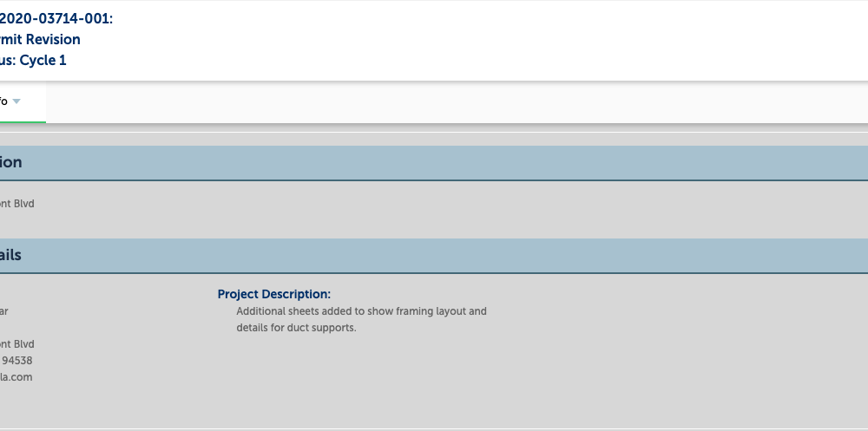This screenshot has width=868, height=431.
Task: Open the applicant email ending in .com
Action: point(16,377)
